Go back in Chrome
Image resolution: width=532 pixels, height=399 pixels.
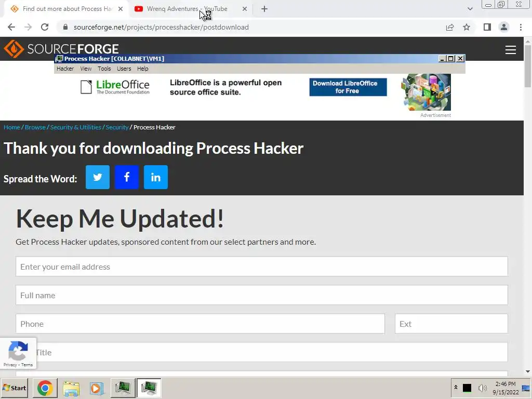11,27
